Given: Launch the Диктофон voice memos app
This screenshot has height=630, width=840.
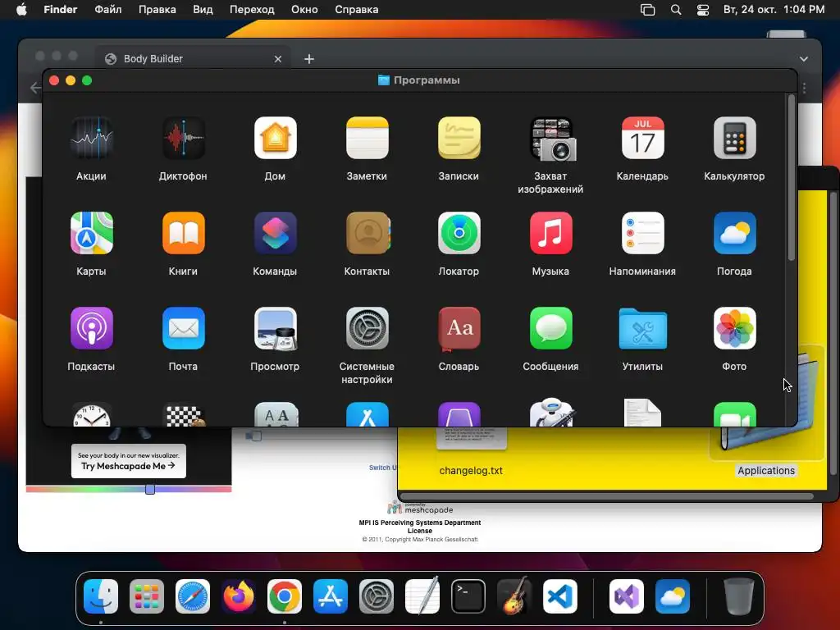Looking at the screenshot, I should [183, 138].
